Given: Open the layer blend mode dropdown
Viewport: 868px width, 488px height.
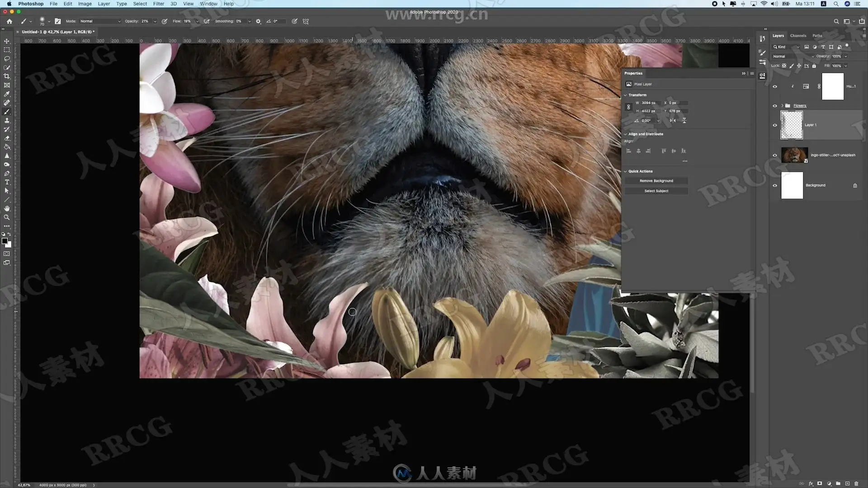Looking at the screenshot, I should [793, 56].
